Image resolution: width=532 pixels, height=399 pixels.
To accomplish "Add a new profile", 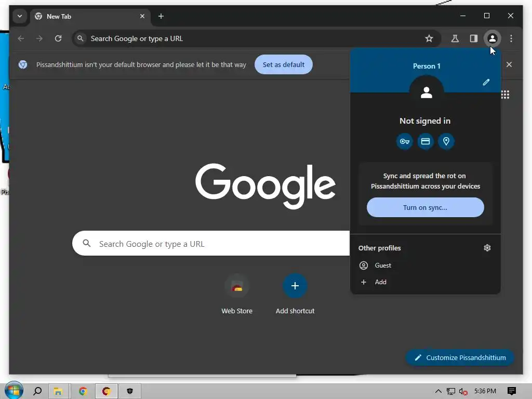I will tap(425, 282).
